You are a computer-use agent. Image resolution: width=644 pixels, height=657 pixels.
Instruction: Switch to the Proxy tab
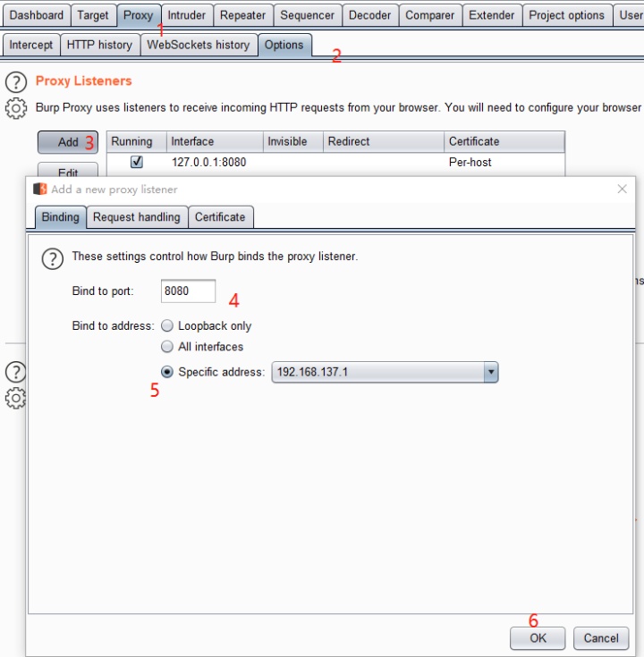point(139,15)
